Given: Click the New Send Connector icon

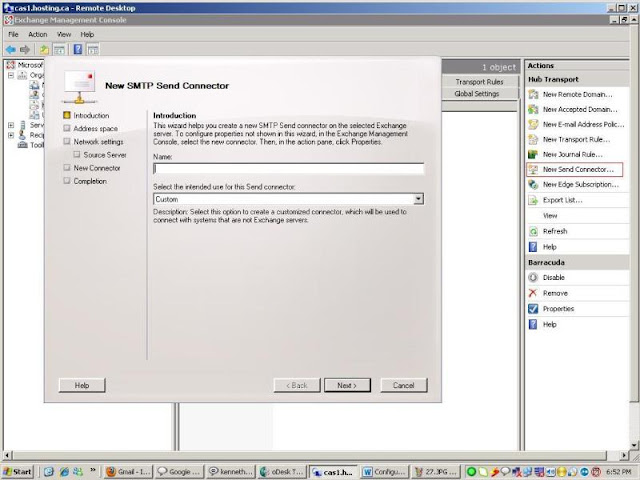Looking at the screenshot, I should (533, 169).
